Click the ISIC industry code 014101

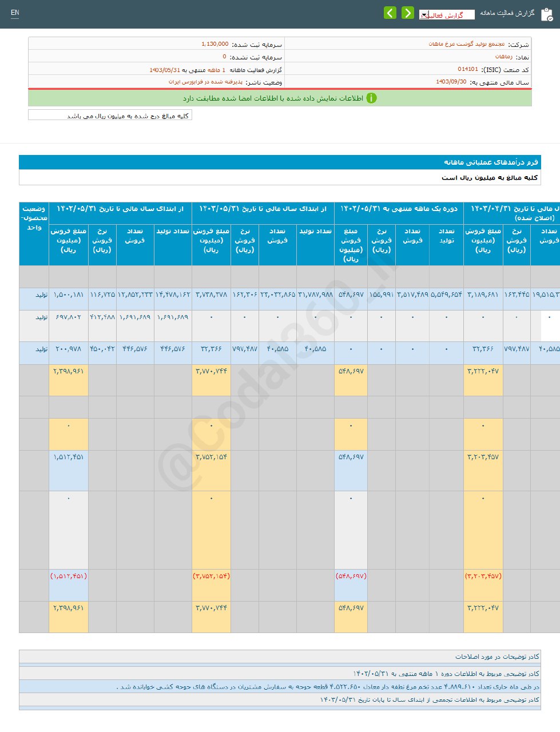467,70
